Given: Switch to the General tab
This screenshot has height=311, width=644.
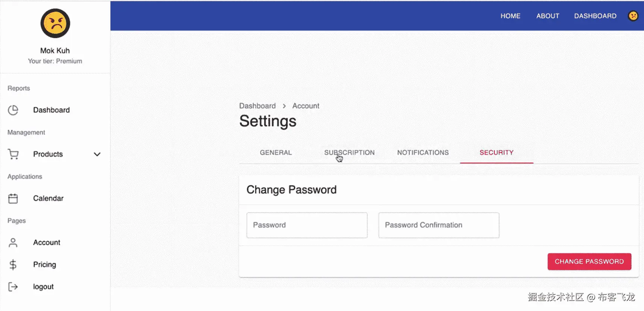Looking at the screenshot, I should click(x=276, y=153).
